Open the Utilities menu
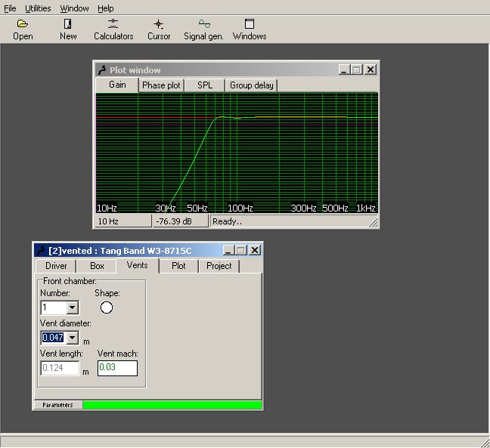The image size is (490, 448). (x=38, y=8)
